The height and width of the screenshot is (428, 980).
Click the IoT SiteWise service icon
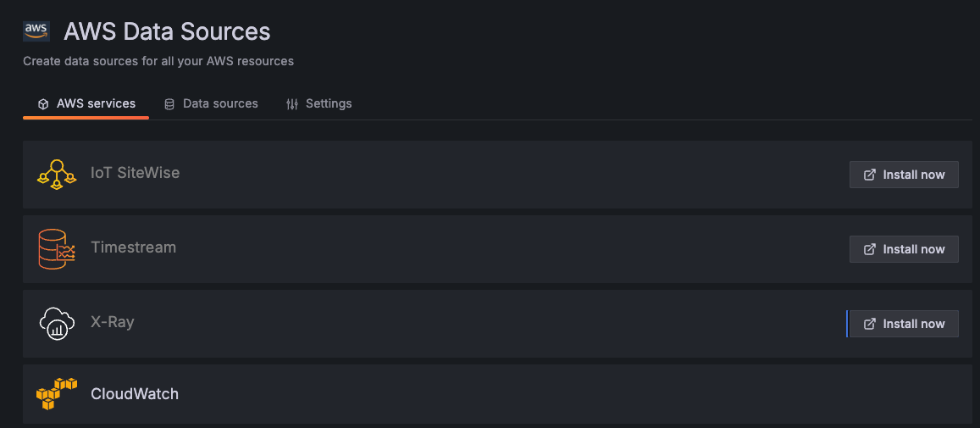57,174
